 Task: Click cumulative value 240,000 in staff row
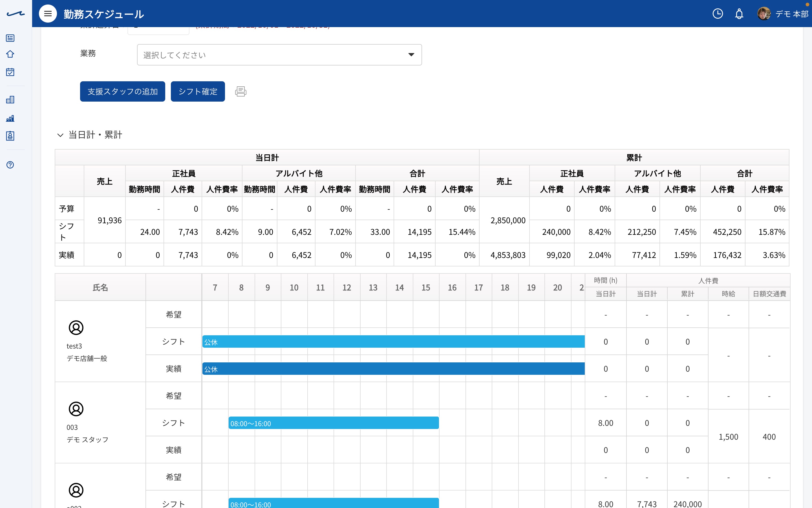[687, 504]
